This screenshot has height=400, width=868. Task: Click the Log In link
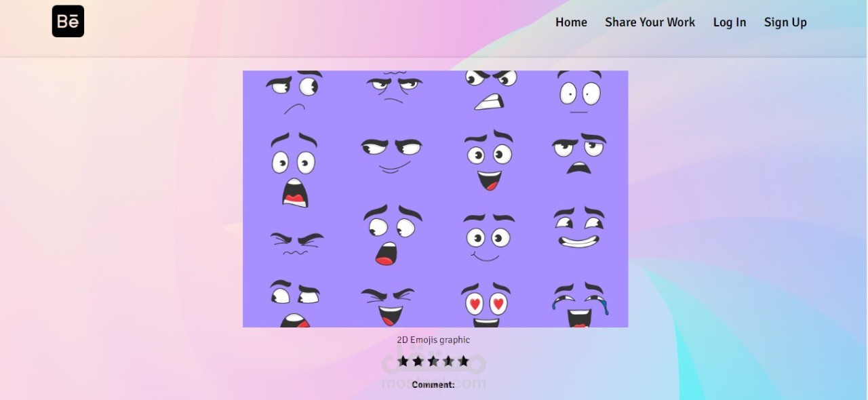coord(729,22)
